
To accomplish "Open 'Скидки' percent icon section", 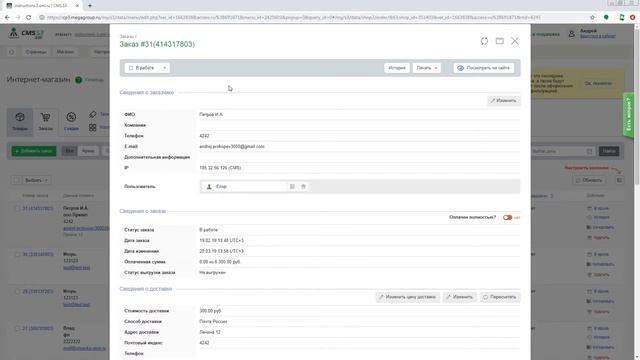I will 71,121.
